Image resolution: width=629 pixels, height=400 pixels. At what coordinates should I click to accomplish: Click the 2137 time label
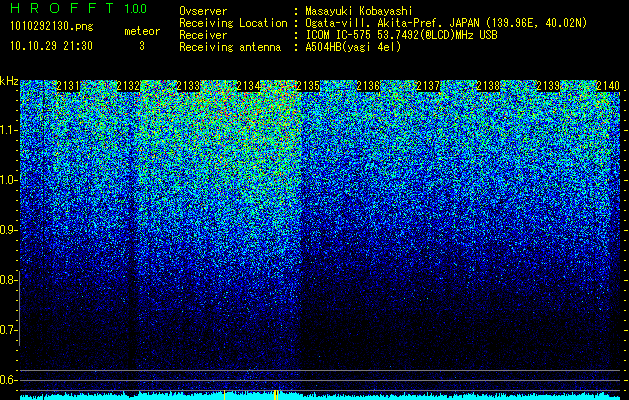[x=428, y=86]
